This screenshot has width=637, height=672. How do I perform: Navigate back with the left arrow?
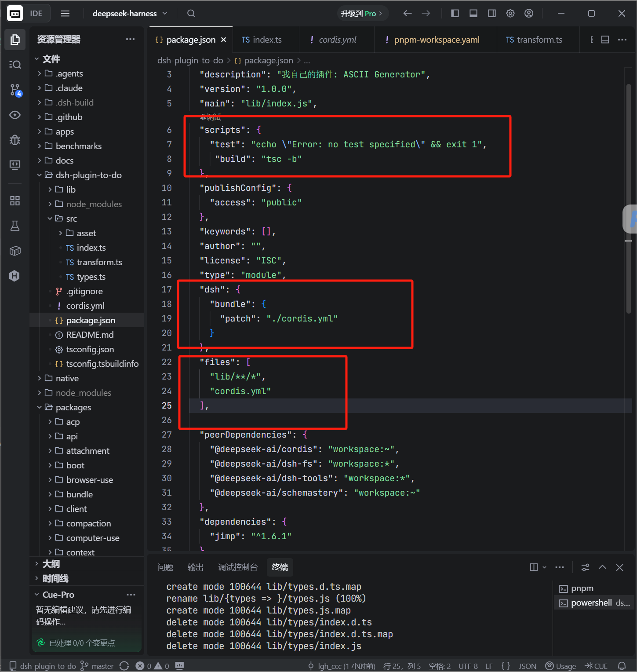click(x=408, y=14)
